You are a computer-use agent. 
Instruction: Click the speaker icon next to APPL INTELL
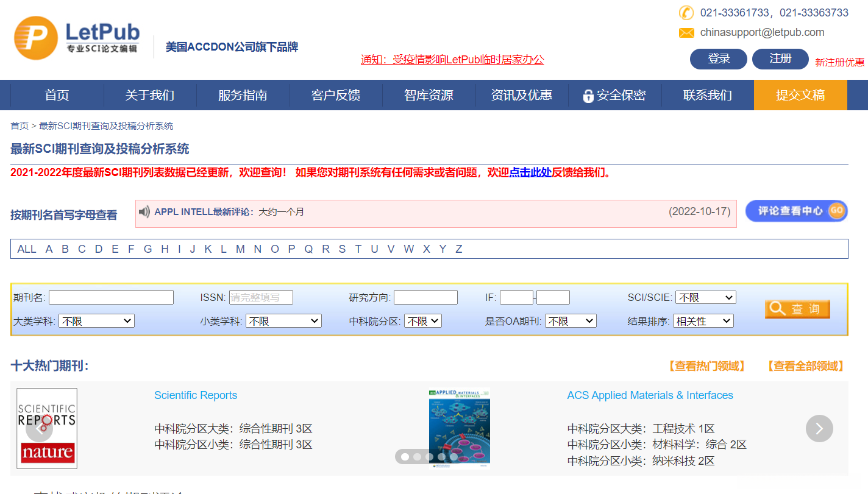click(144, 212)
